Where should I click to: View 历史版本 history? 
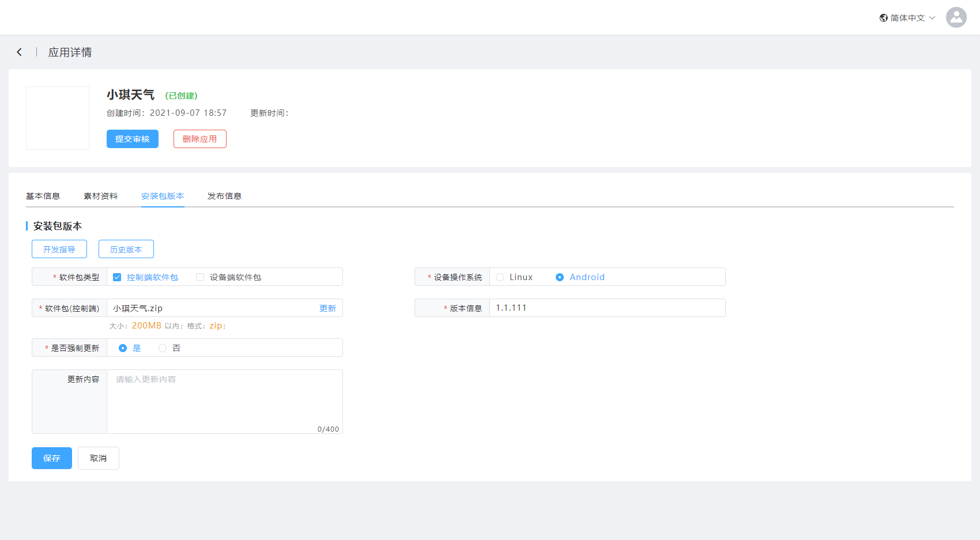point(126,249)
